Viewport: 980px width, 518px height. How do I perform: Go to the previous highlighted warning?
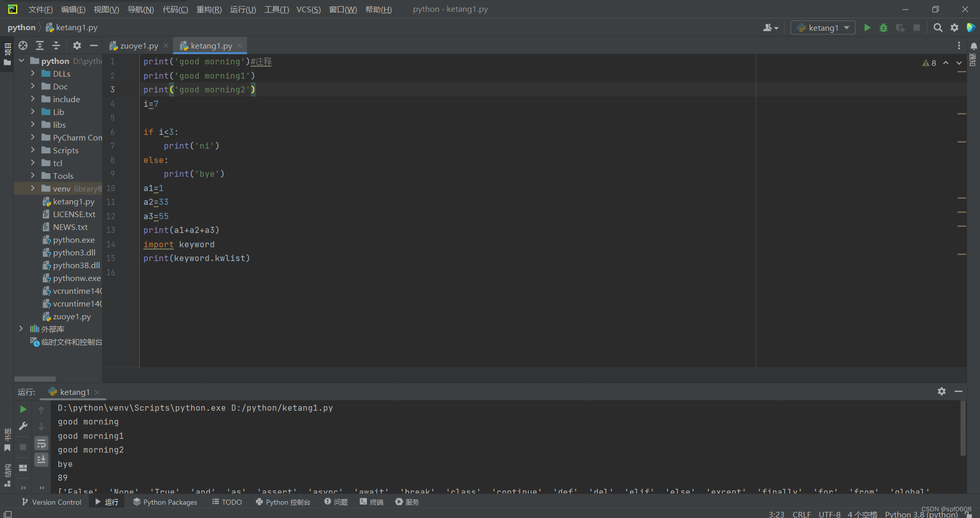946,63
